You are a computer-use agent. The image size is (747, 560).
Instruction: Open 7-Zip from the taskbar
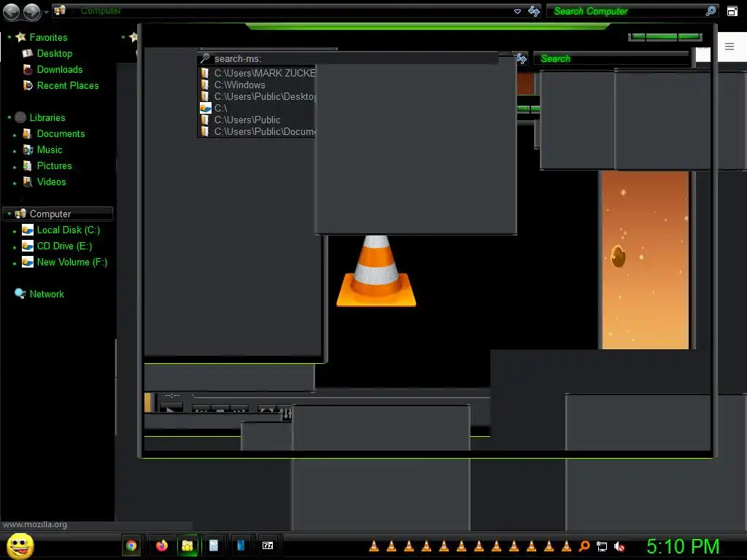click(x=268, y=545)
